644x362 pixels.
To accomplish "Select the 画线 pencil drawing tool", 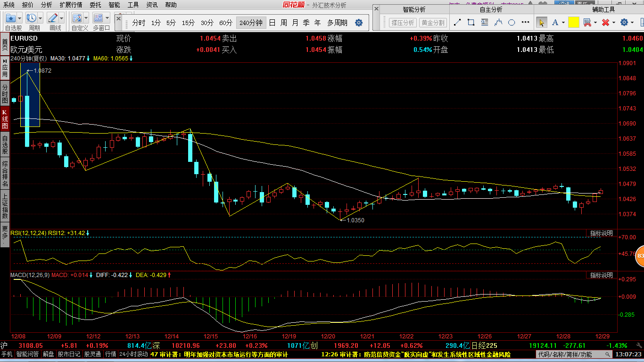I will [53, 18].
